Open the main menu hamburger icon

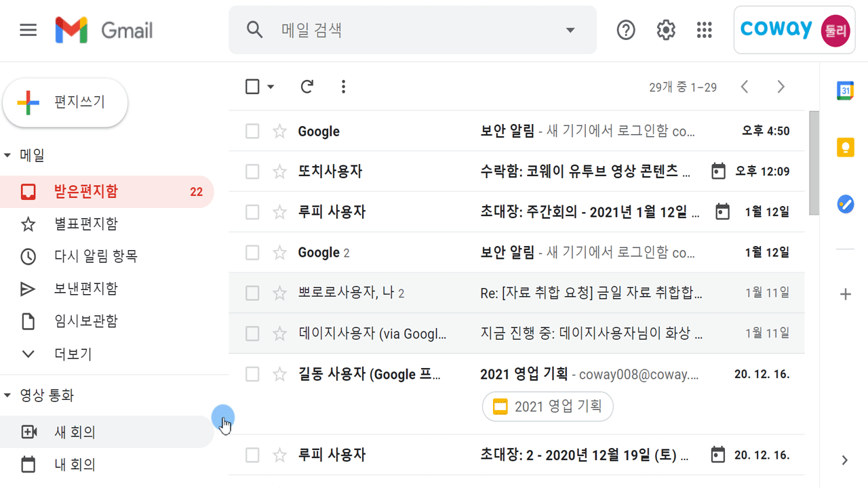pyautogui.click(x=28, y=30)
